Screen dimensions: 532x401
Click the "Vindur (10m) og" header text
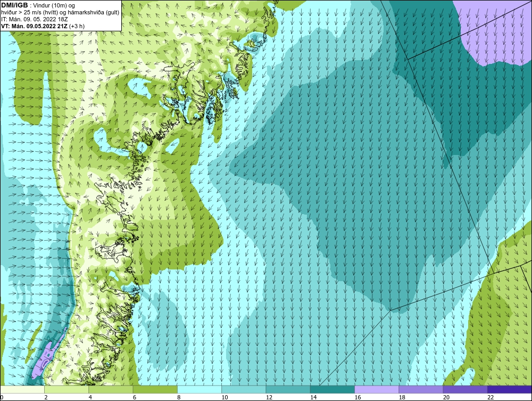[55, 5]
